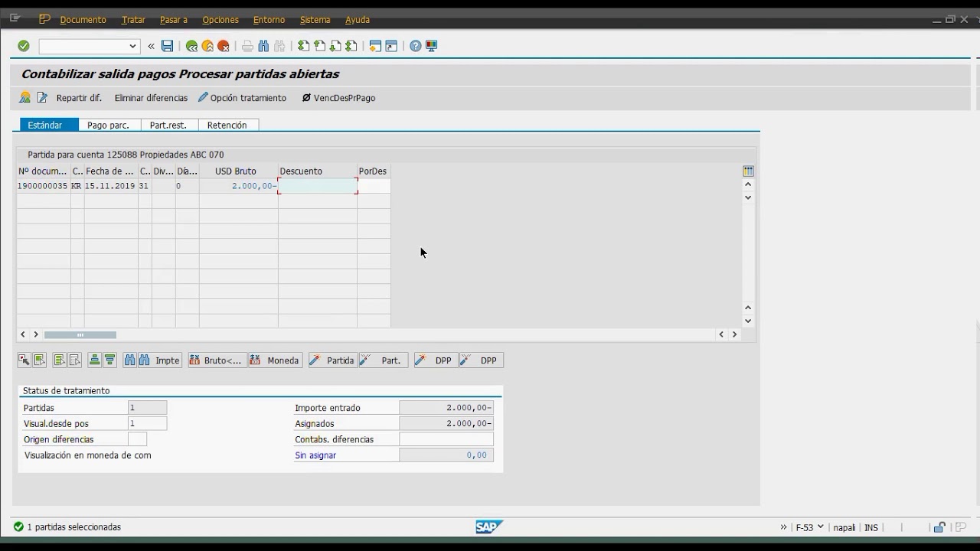Click the Print icon in toolbar

(247, 46)
